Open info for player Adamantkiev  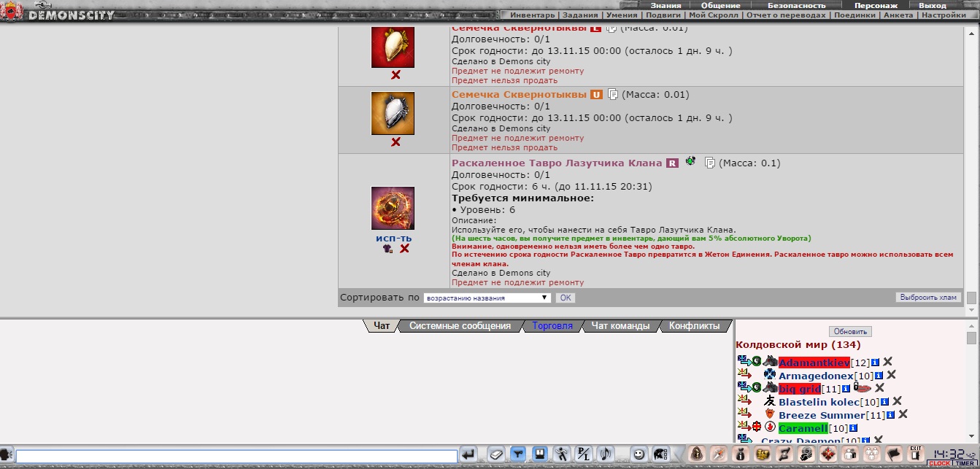[876, 363]
